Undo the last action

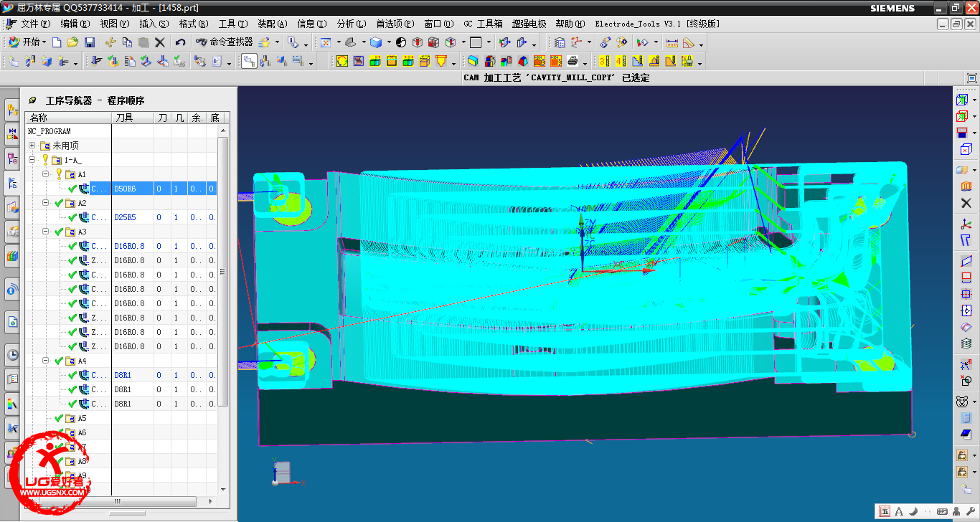point(180,42)
